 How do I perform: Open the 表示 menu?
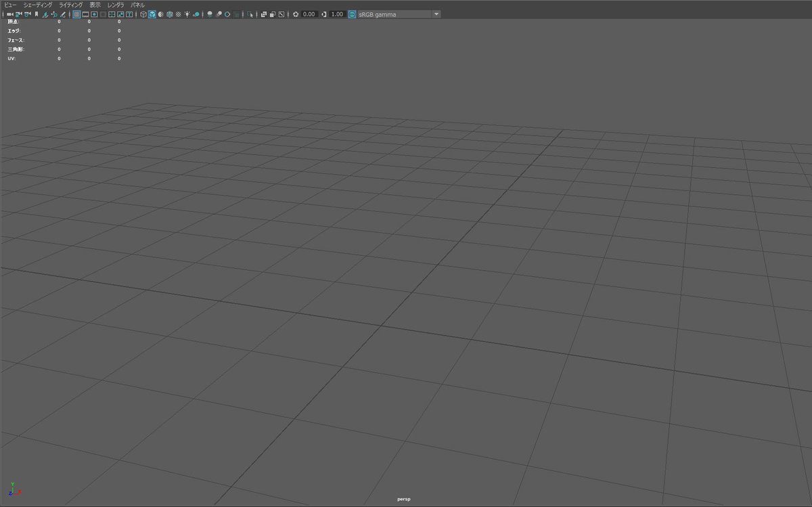pos(95,5)
